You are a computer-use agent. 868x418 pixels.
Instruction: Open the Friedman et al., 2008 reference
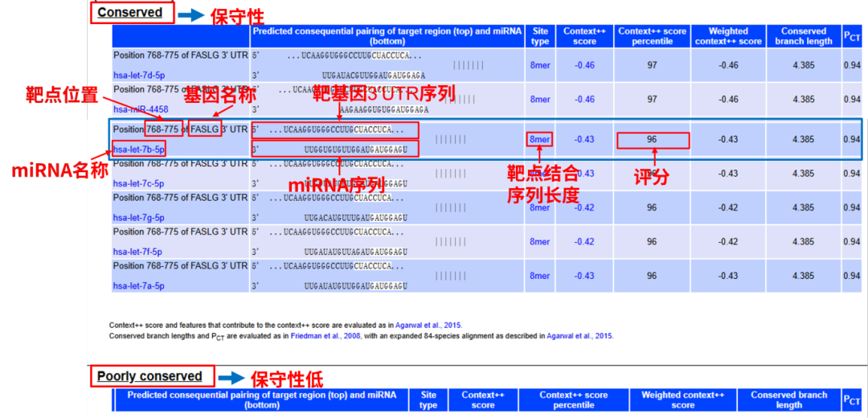[x=326, y=335]
